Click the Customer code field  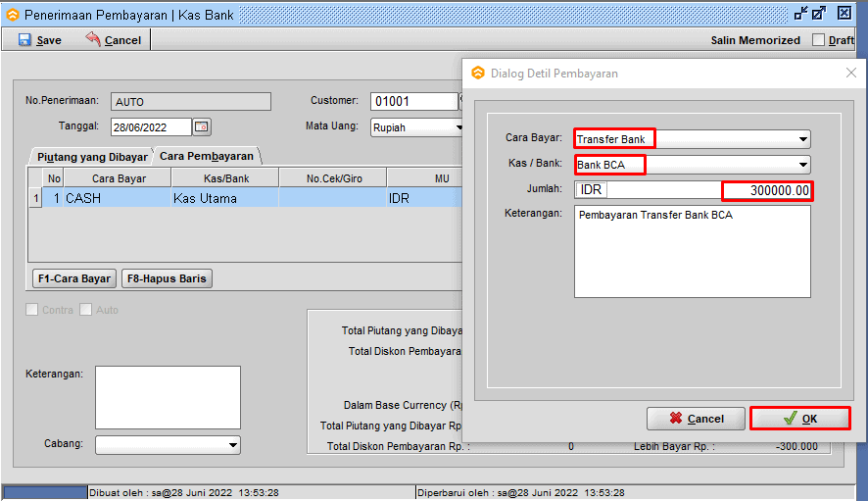click(414, 101)
